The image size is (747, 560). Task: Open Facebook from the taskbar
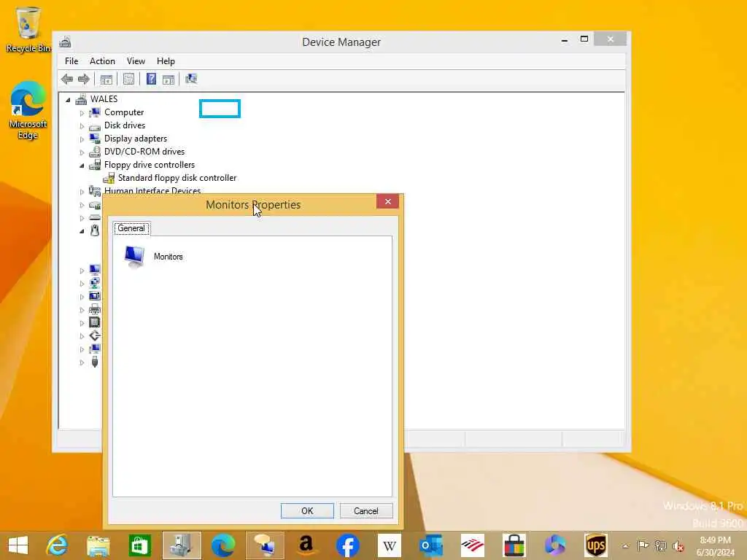coord(348,545)
